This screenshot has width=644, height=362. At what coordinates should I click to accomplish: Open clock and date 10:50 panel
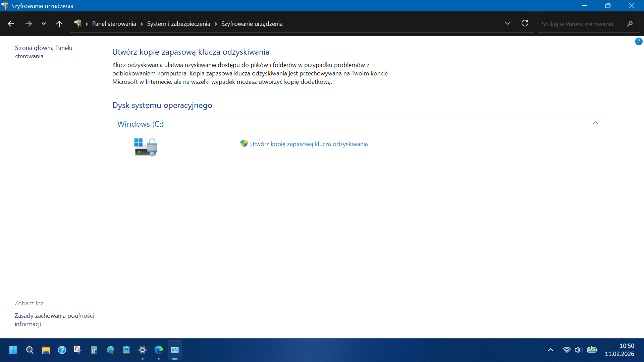point(620,350)
